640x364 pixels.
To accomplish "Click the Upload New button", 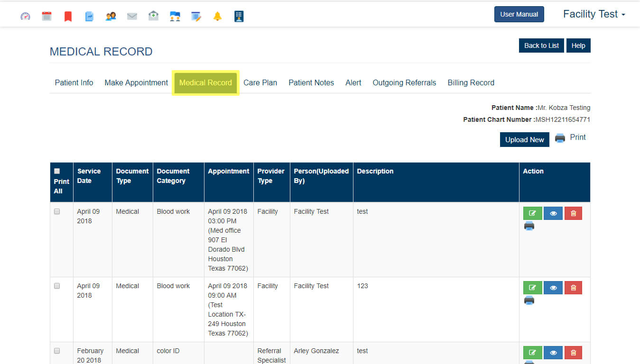I will [x=524, y=140].
